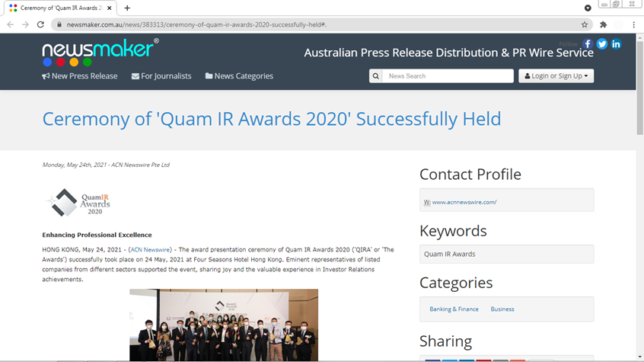
Task: Click the 'Quam IR Awards' keyword text
Action: point(449,255)
